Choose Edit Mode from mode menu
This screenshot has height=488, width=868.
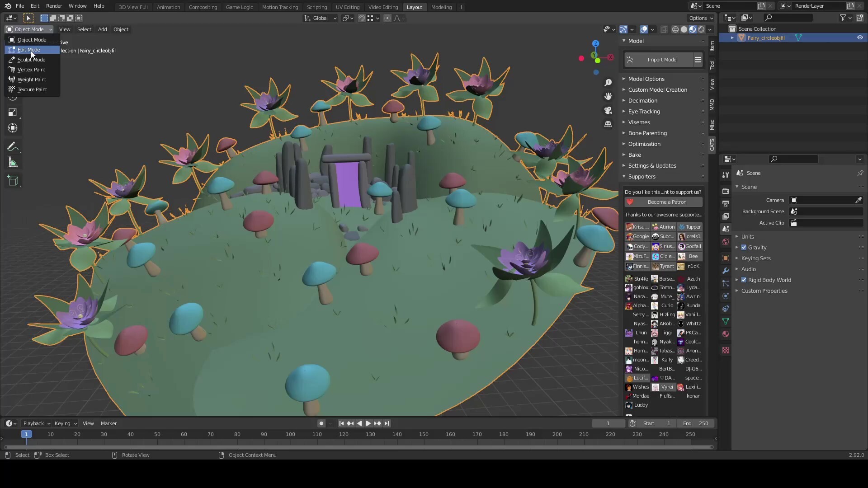[x=28, y=50]
